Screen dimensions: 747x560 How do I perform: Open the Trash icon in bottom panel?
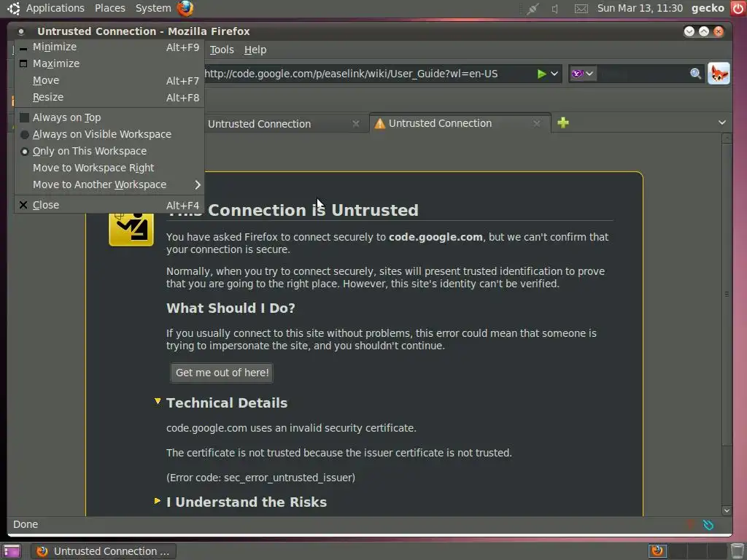[737, 551]
